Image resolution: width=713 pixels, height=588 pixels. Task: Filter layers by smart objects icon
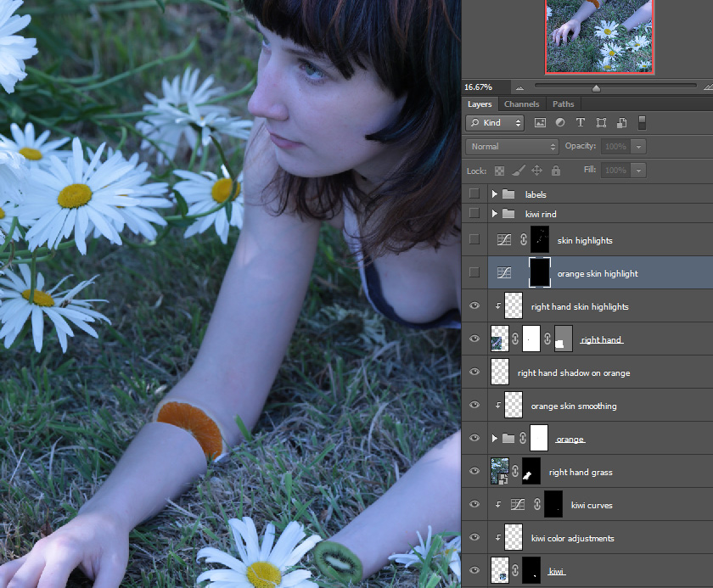(621, 123)
